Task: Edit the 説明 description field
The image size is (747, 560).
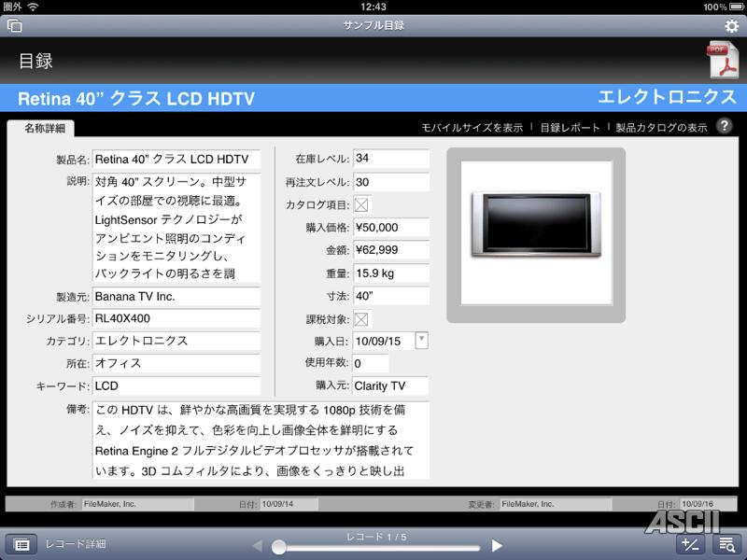Action: tap(176, 228)
